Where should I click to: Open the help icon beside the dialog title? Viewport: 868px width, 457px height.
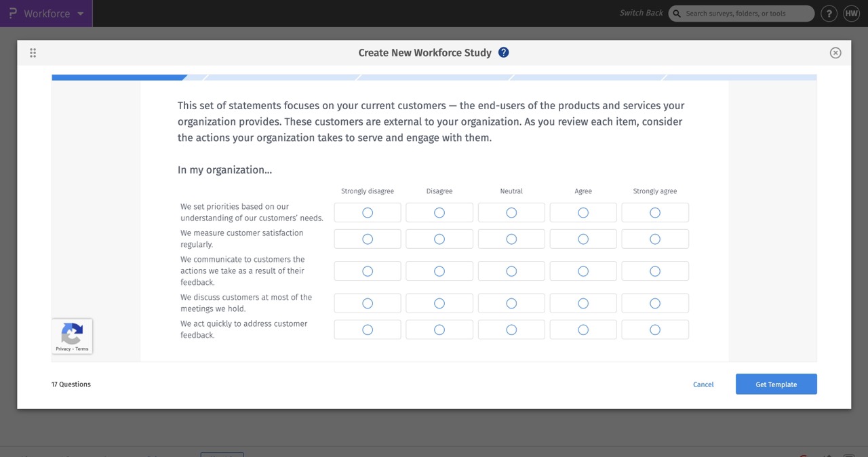503,52
